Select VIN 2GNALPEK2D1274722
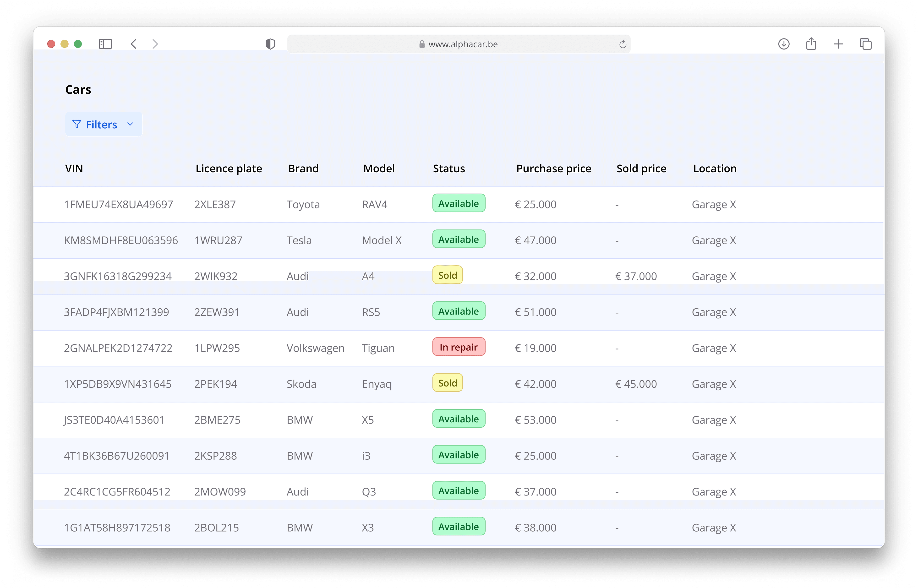The image size is (918, 588). 118,348
